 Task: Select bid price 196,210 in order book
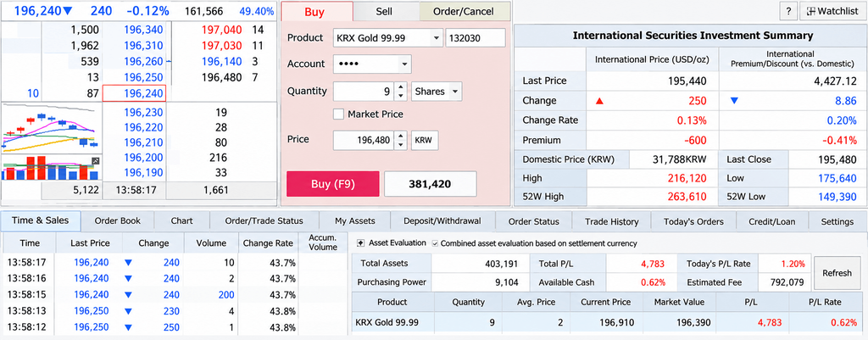tap(142, 142)
